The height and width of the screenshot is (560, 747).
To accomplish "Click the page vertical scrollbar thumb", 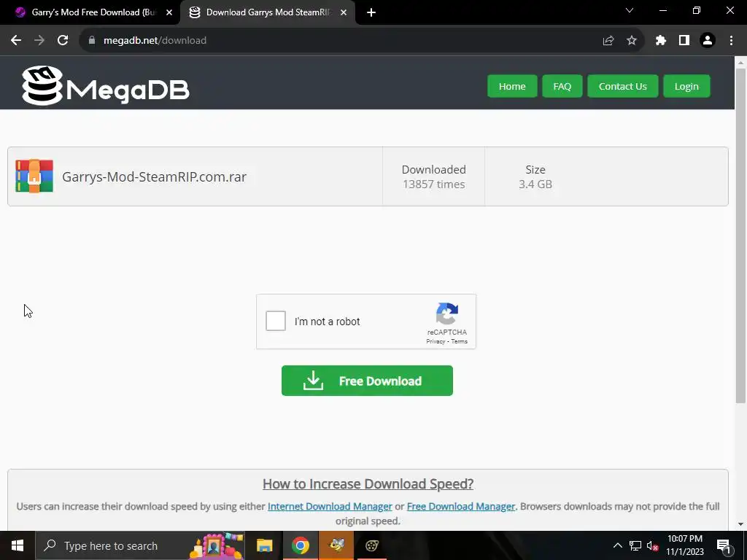I will coord(741,236).
